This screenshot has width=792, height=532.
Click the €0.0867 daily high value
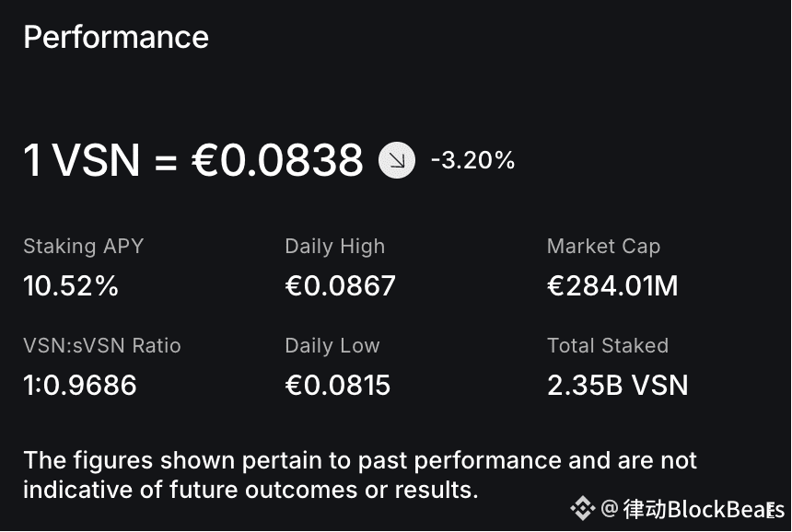341,285
